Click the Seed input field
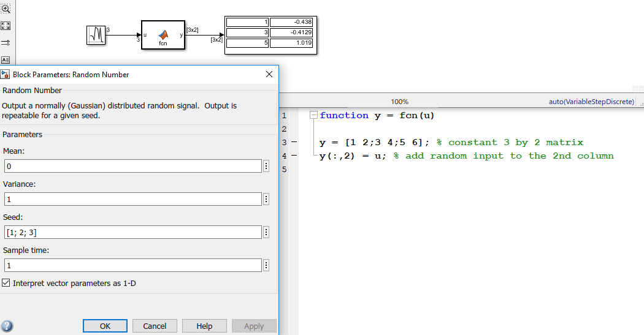 pyautogui.click(x=132, y=233)
